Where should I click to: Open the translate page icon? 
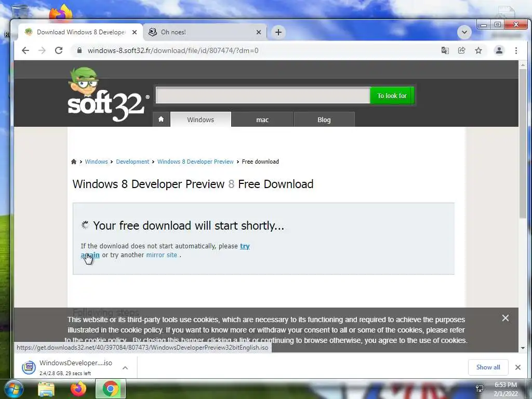tap(445, 50)
